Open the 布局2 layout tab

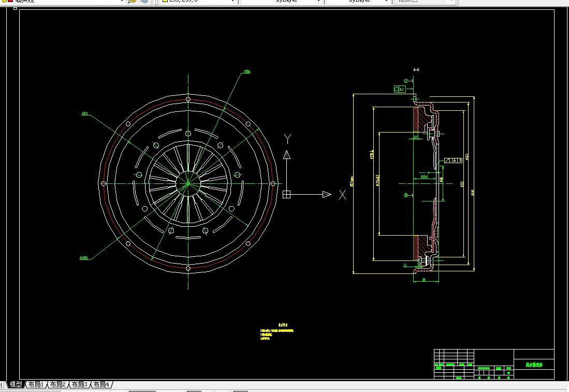click(57, 384)
